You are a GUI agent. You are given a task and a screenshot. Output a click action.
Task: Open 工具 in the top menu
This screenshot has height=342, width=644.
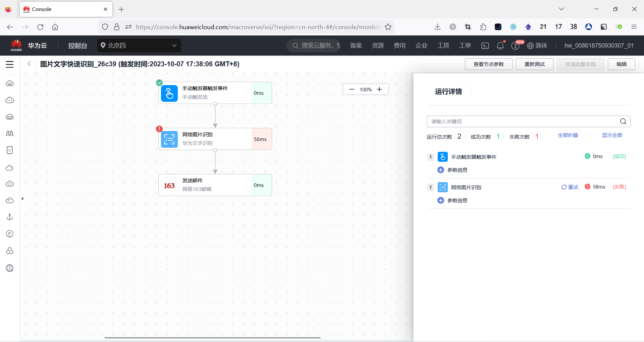pyautogui.click(x=443, y=46)
